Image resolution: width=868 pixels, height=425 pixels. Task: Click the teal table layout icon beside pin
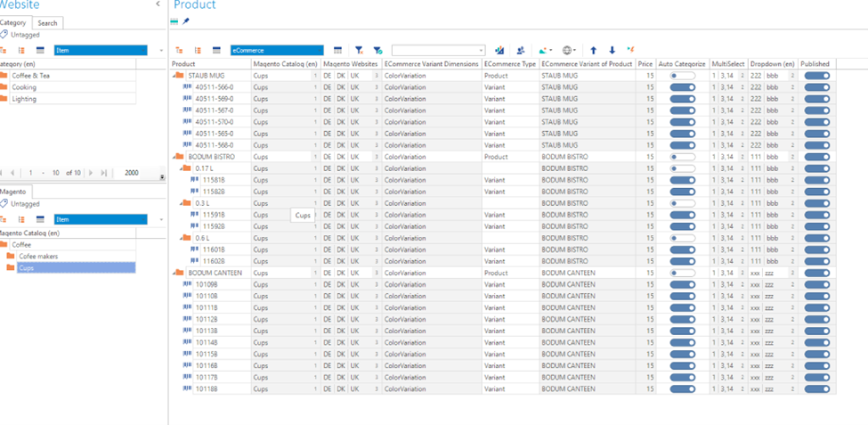[x=174, y=21]
